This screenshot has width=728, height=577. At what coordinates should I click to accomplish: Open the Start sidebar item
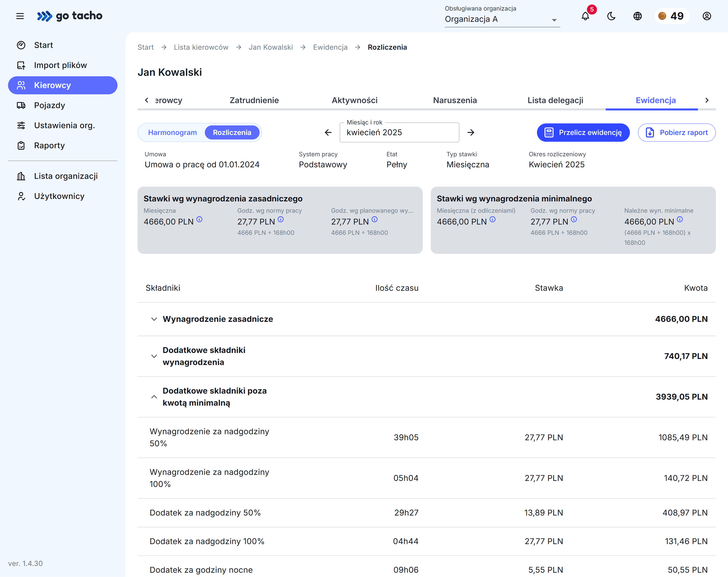point(63,45)
